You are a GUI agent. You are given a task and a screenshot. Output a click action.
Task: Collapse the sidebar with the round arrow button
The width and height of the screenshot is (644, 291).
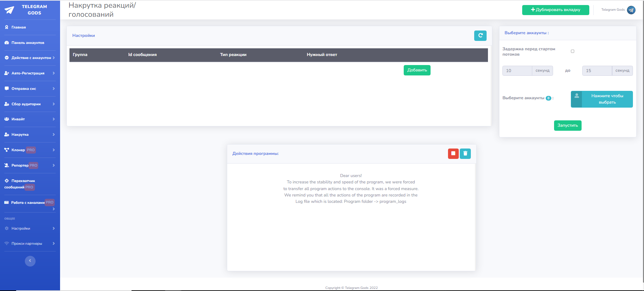30,261
